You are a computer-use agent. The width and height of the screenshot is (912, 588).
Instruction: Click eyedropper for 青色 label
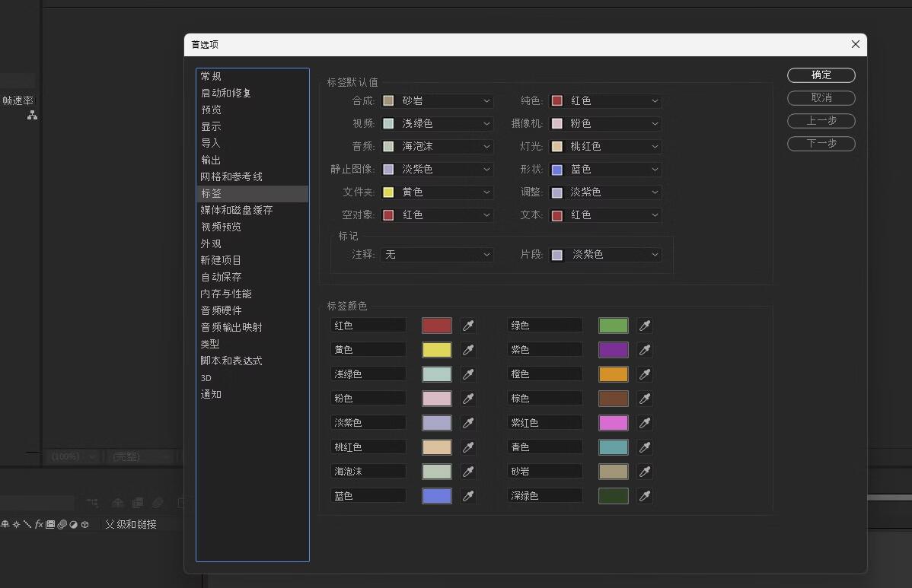(x=645, y=447)
